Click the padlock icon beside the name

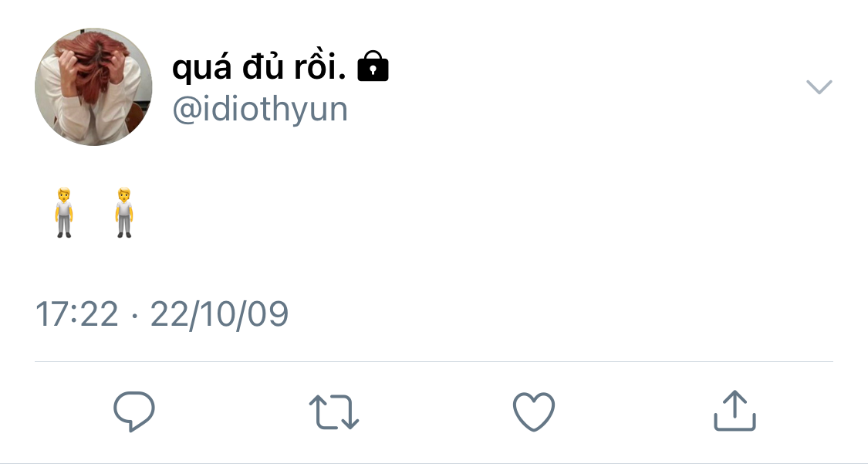pyautogui.click(x=373, y=66)
